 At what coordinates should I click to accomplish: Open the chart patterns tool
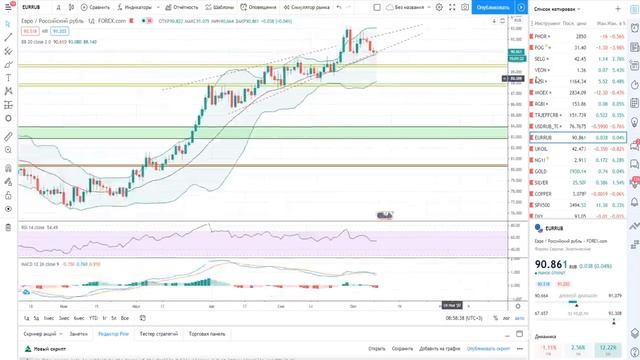click(x=8, y=91)
